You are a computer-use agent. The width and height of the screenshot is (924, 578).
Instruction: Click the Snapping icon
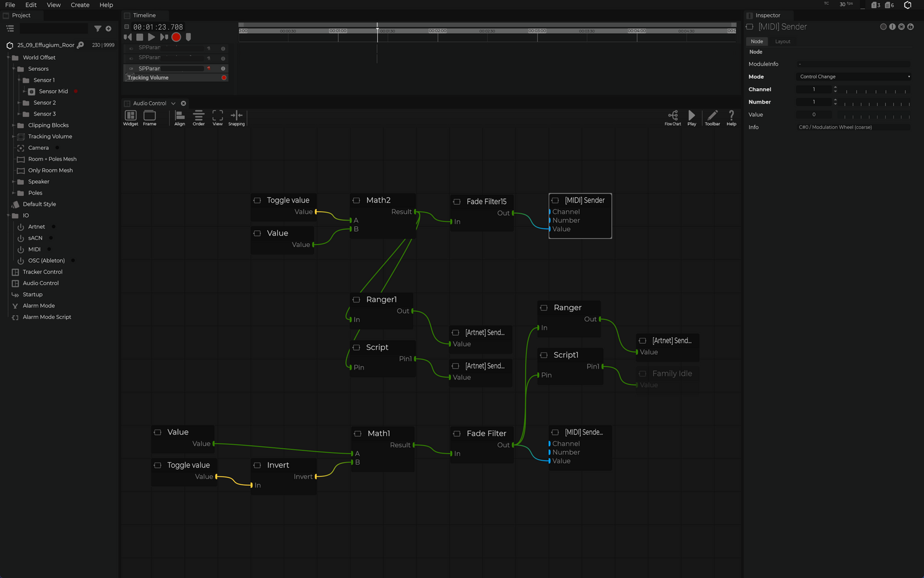(x=237, y=116)
